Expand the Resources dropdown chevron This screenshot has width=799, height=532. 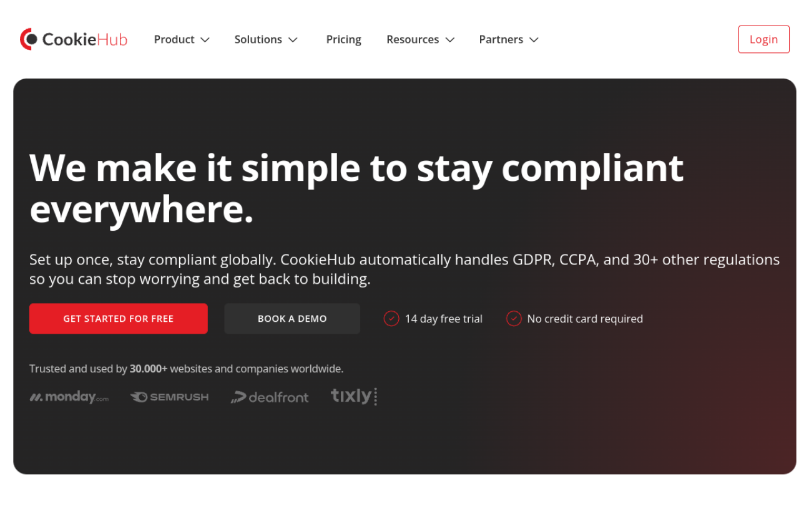click(449, 40)
